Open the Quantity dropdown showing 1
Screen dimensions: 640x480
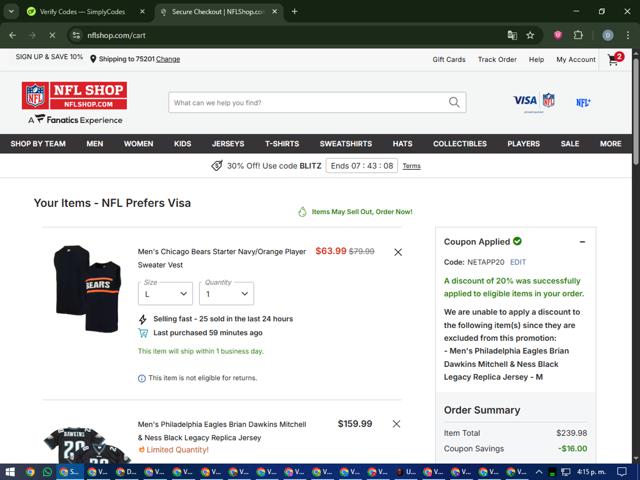[227, 293]
